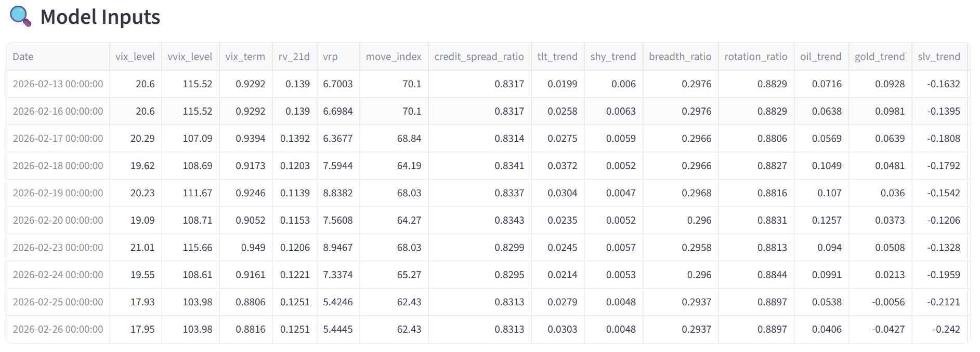Viewport: 980px width, 352px height.
Task: Select date cell 2026-02-17 00:00:00
Action: point(58,139)
